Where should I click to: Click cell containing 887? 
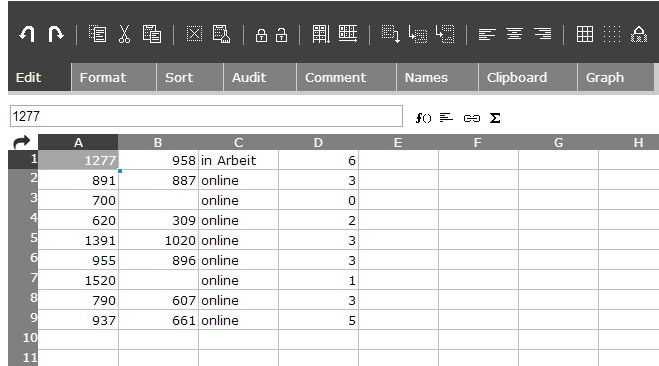pos(158,180)
